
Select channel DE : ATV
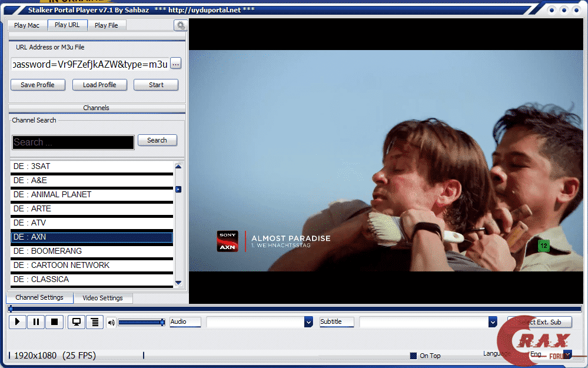92,223
